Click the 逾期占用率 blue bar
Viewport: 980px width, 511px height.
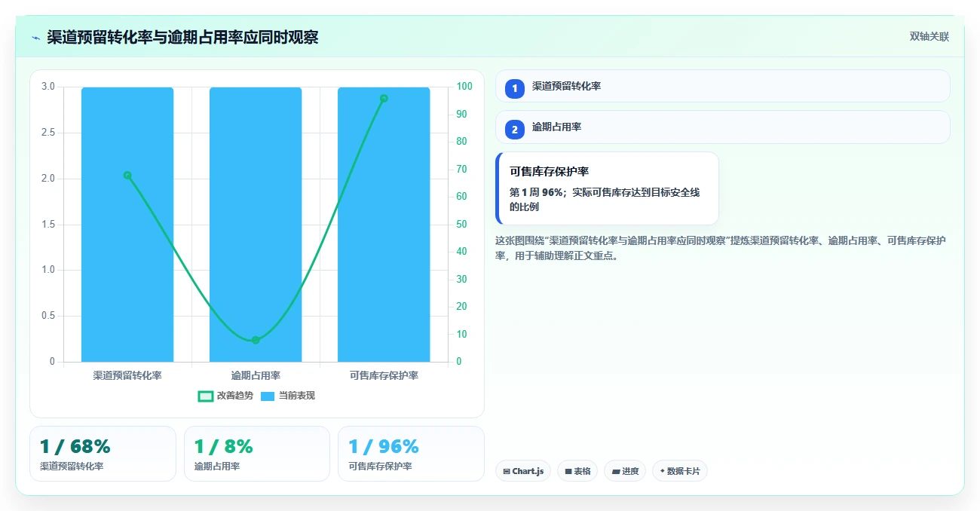point(256,225)
